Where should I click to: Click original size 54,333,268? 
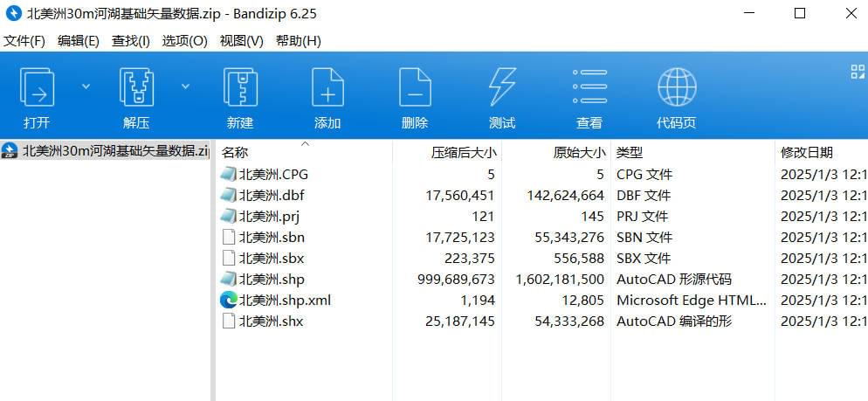(569, 321)
